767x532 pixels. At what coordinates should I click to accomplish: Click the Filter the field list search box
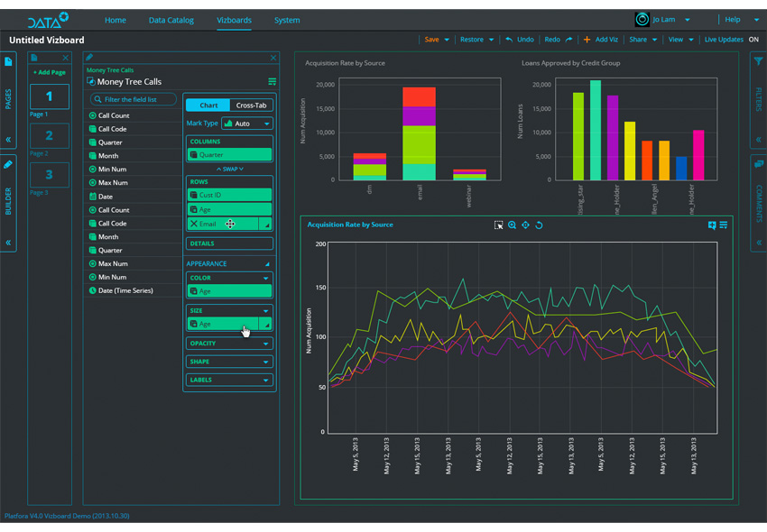[x=132, y=99]
